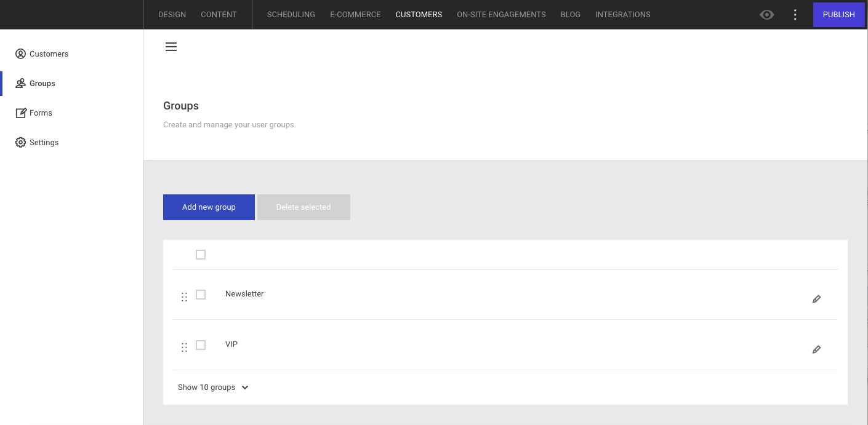
Task: Open the SCHEDULING tab
Action: click(291, 14)
